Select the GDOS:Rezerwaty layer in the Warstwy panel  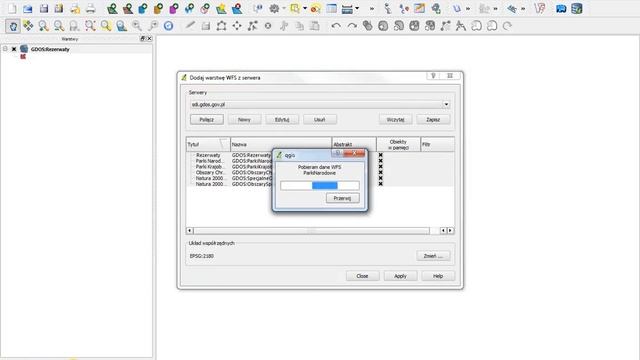tap(50, 49)
